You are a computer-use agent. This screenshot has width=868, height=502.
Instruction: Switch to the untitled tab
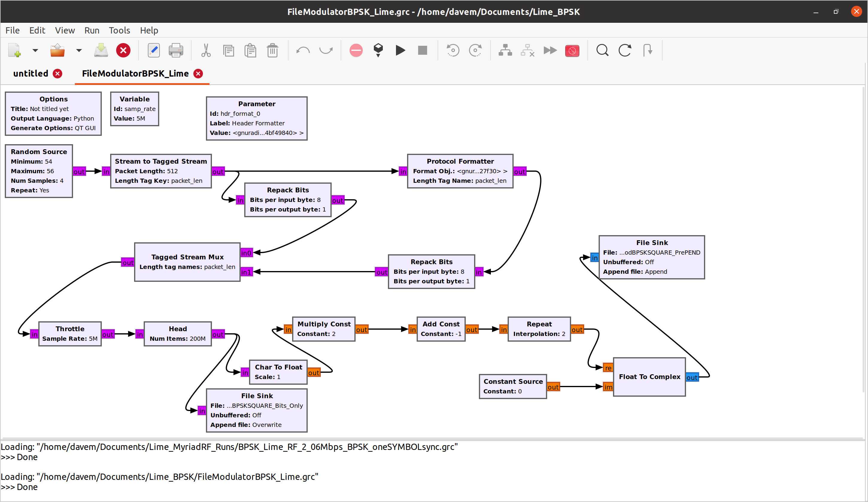(31, 73)
